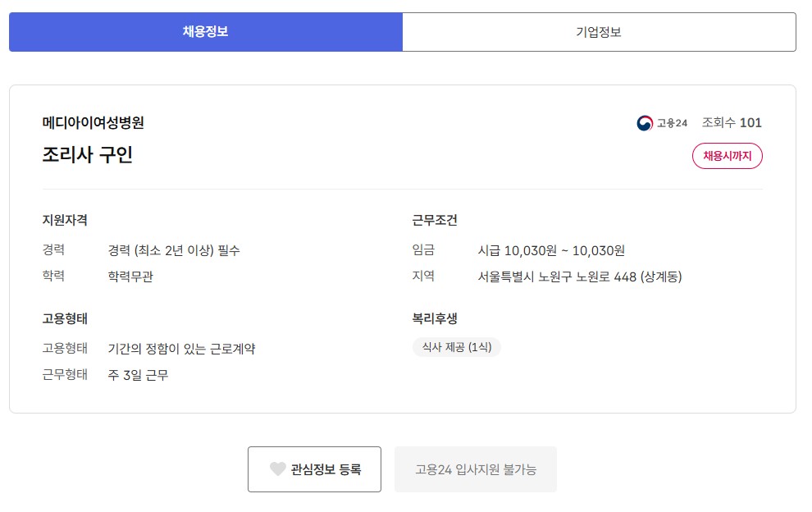Click the address 서울특별시 노원구 노원로 448

click(580, 277)
